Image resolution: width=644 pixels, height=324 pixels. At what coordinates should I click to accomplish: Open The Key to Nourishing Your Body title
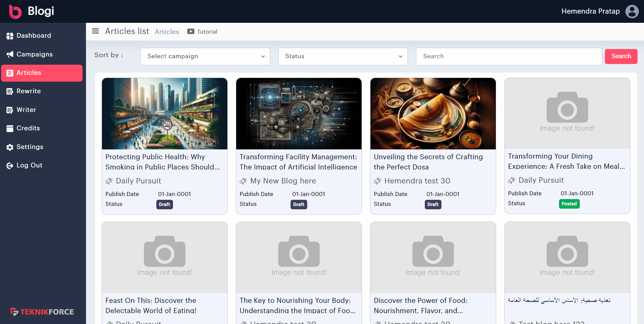tap(297, 306)
